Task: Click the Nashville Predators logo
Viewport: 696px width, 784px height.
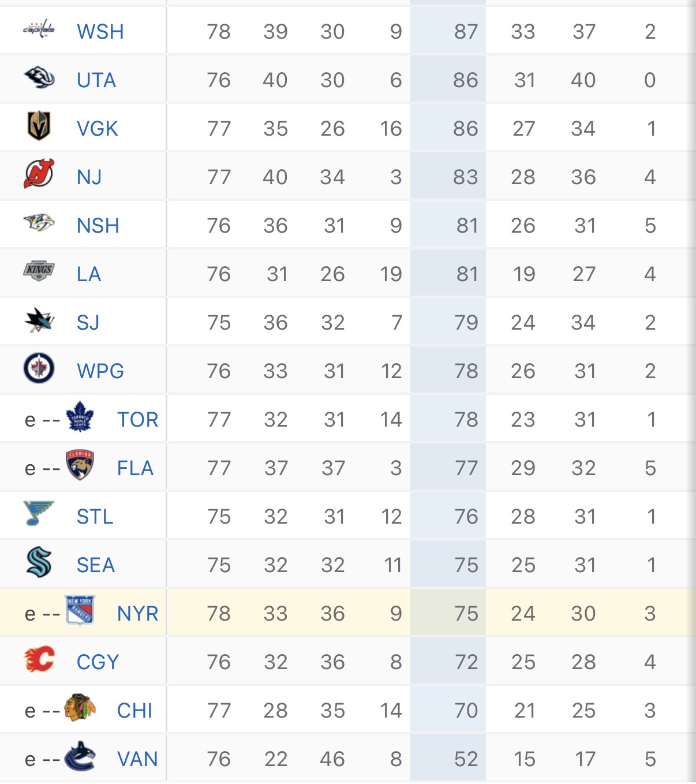Action: tap(39, 223)
